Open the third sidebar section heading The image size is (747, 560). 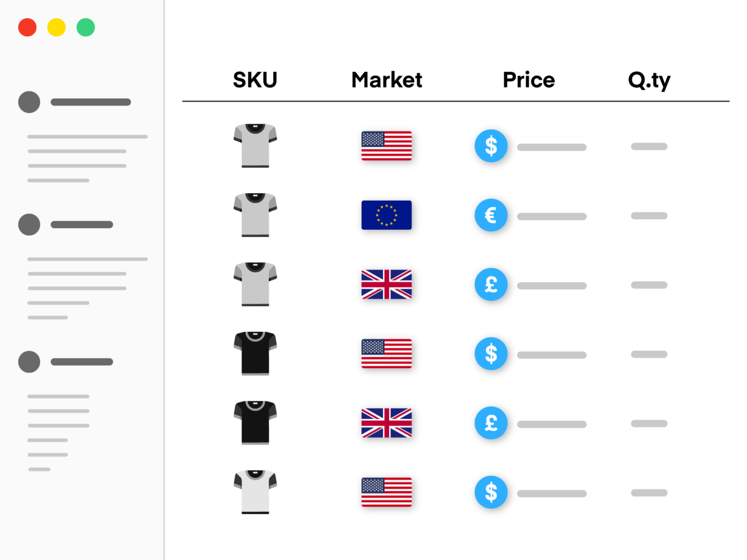pos(82,362)
